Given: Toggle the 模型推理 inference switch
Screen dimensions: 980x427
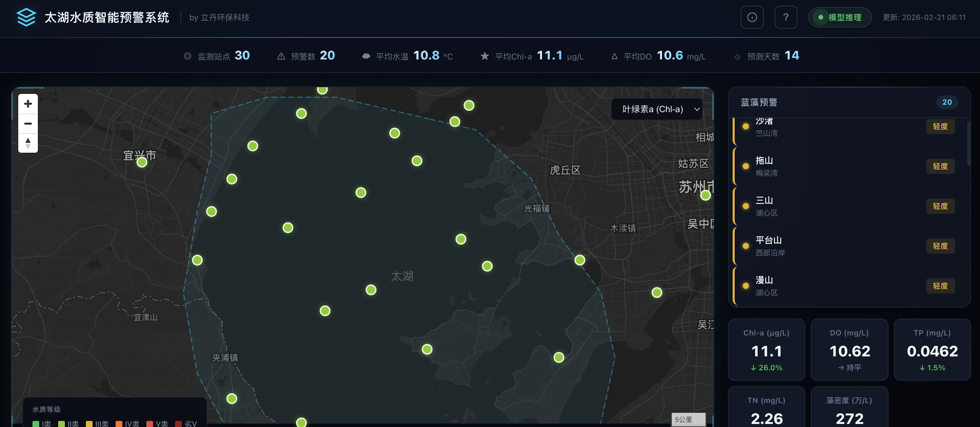Looking at the screenshot, I should click(840, 17).
